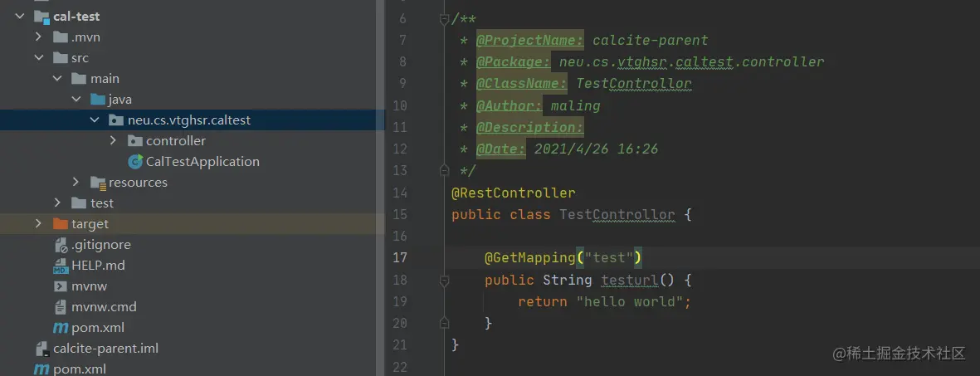This screenshot has width=980, height=376.
Task: Click the orange target folder icon
Action: tap(61, 223)
